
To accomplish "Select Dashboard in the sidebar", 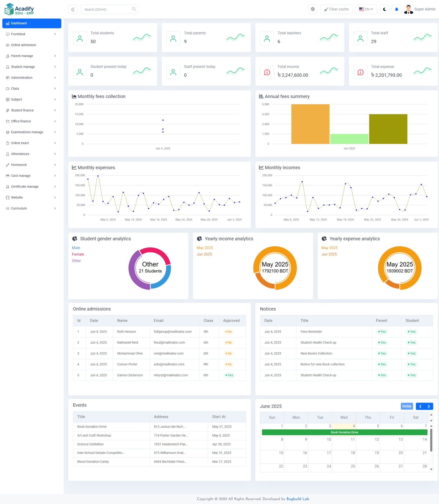I will click(19, 23).
